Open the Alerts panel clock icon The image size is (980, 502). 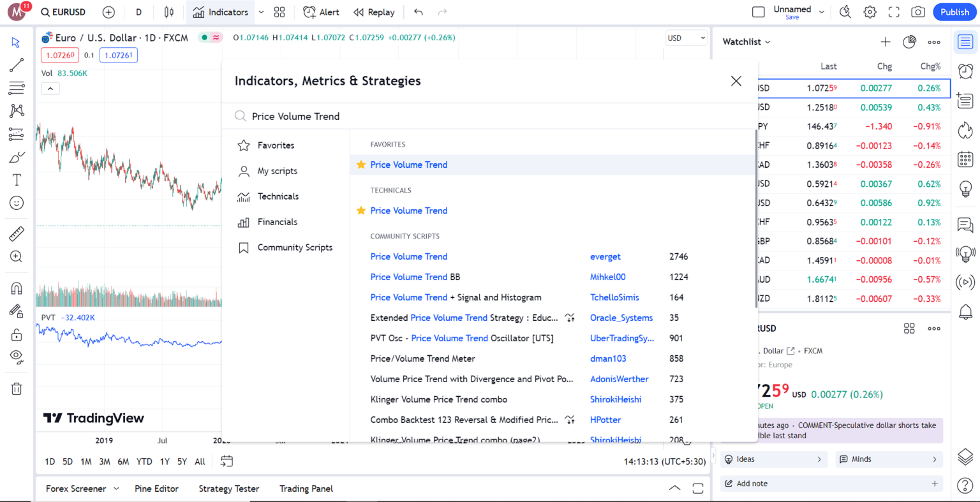click(965, 71)
